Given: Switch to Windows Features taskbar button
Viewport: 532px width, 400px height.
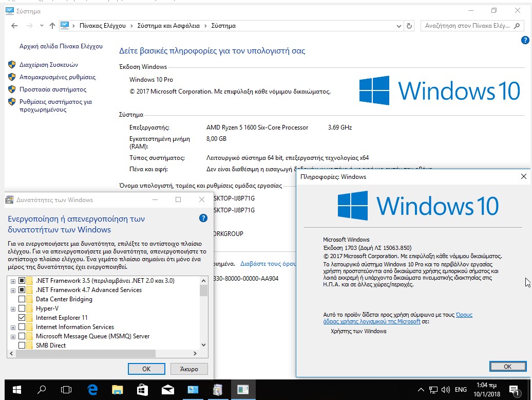Looking at the screenshot, I should 218,390.
